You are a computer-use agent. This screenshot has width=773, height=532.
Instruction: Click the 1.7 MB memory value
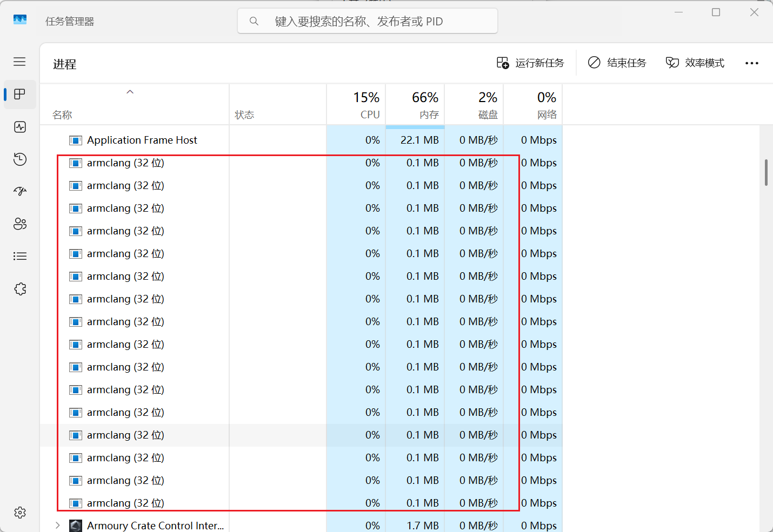click(422, 526)
